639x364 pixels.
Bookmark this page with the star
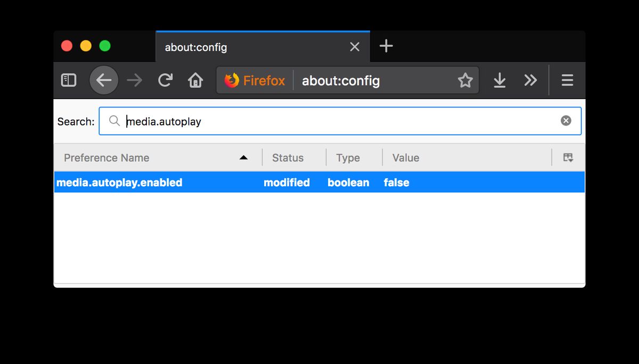pyautogui.click(x=465, y=80)
